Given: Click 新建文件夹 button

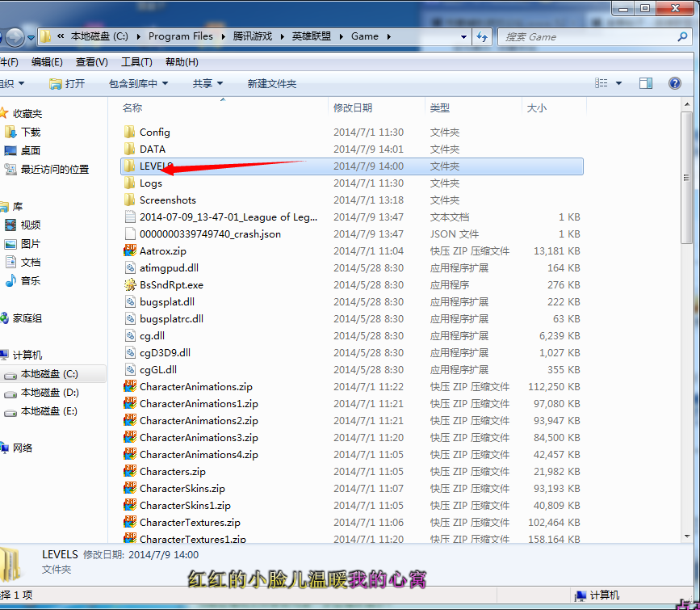Looking at the screenshot, I should [272, 83].
